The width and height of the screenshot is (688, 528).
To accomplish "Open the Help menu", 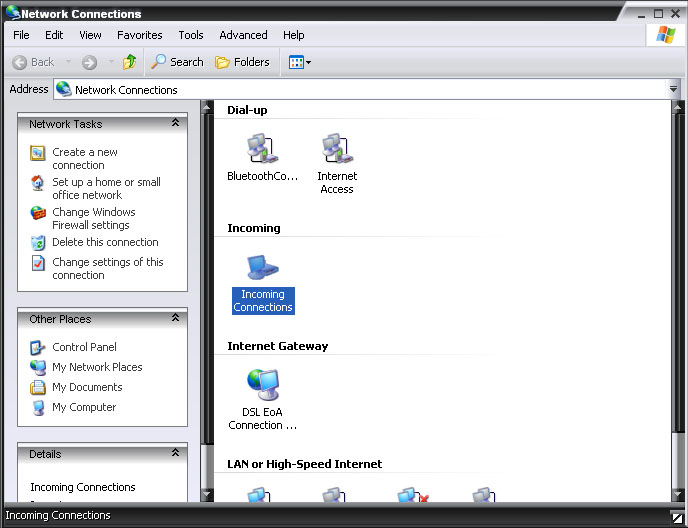I will pos(294,35).
